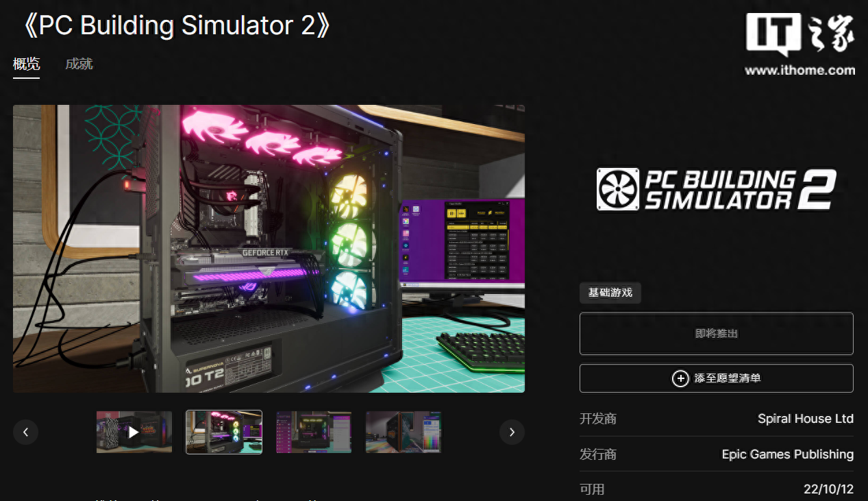The height and width of the screenshot is (501, 868).
Task: Click the 即将推出 button
Action: point(716,333)
